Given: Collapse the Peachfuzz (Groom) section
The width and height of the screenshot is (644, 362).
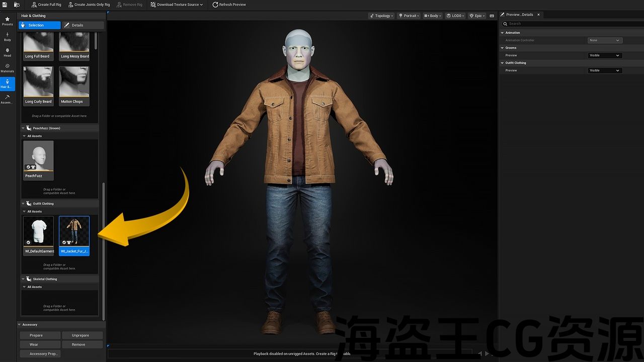Looking at the screenshot, I should (x=23, y=128).
